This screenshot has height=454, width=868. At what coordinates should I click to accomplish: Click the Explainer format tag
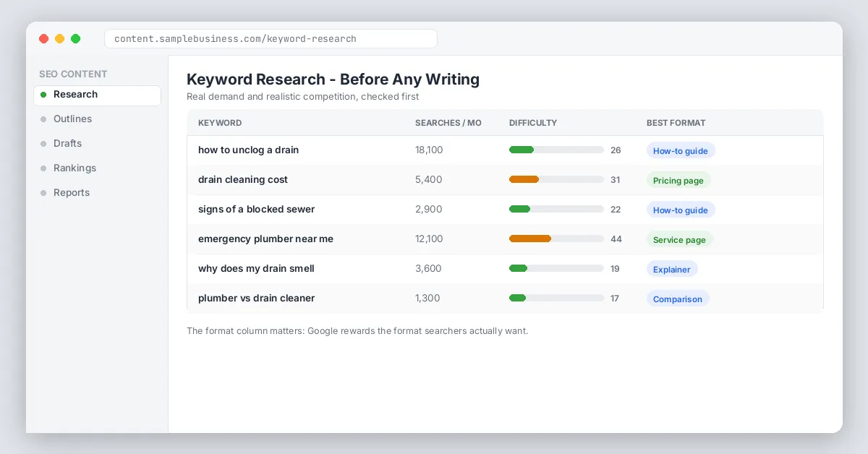[672, 270]
